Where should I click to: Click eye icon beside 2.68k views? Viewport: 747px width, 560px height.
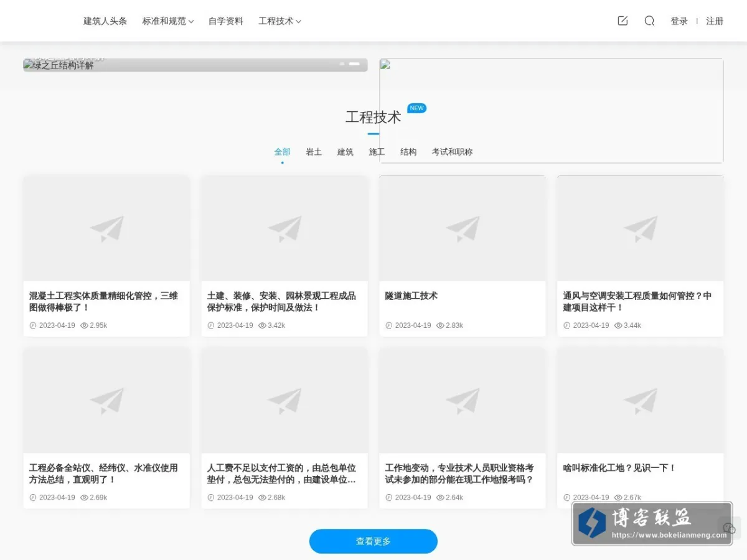(262, 497)
